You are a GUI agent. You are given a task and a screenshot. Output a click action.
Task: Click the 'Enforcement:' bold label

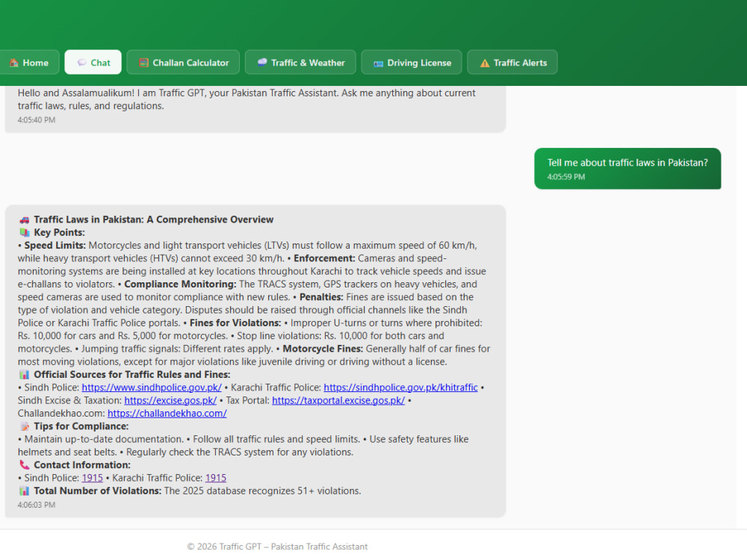324,258
